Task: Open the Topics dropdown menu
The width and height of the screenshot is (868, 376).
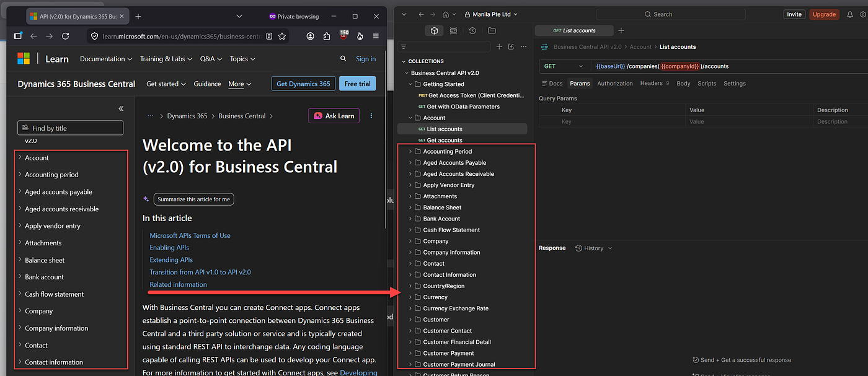Action: [x=242, y=59]
